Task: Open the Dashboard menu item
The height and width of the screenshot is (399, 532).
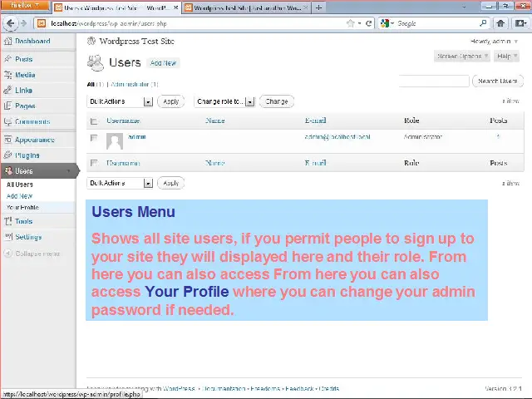Action: coord(32,41)
